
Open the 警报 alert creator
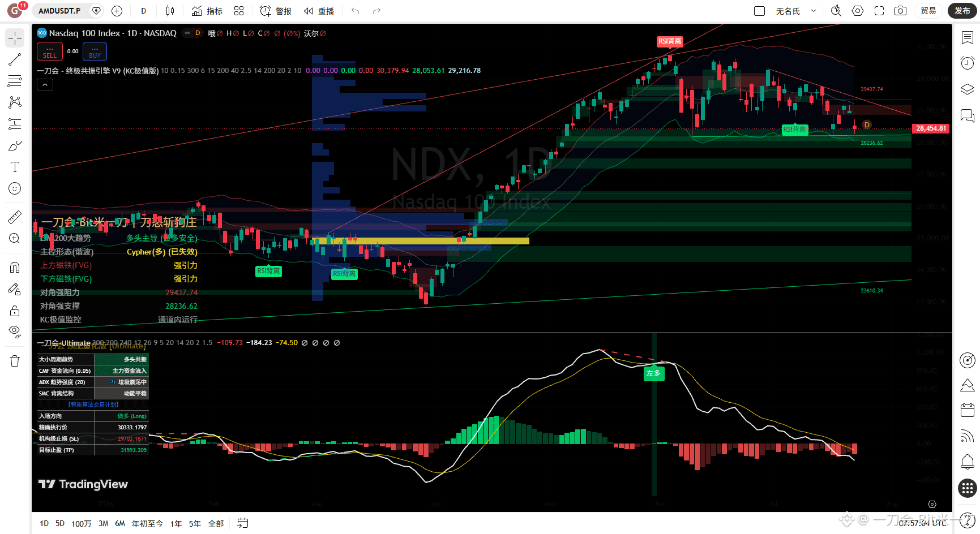point(276,11)
